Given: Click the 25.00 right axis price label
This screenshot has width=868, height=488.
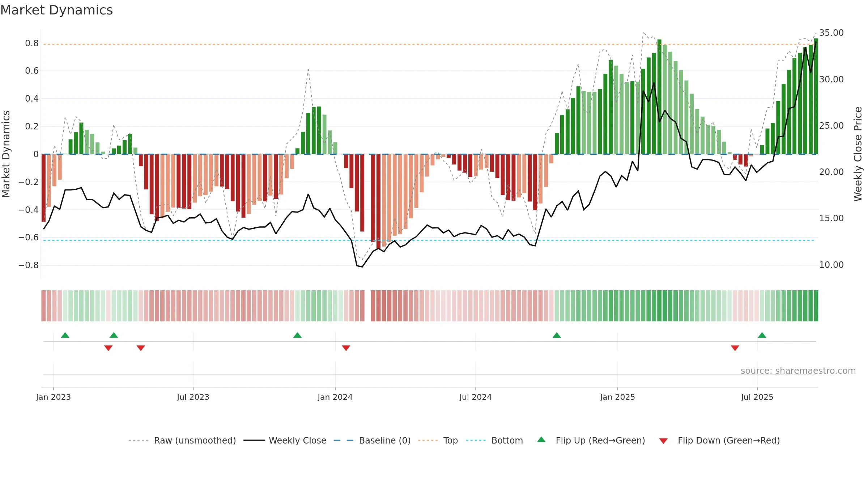Looking at the screenshot, I should [x=831, y=126].
